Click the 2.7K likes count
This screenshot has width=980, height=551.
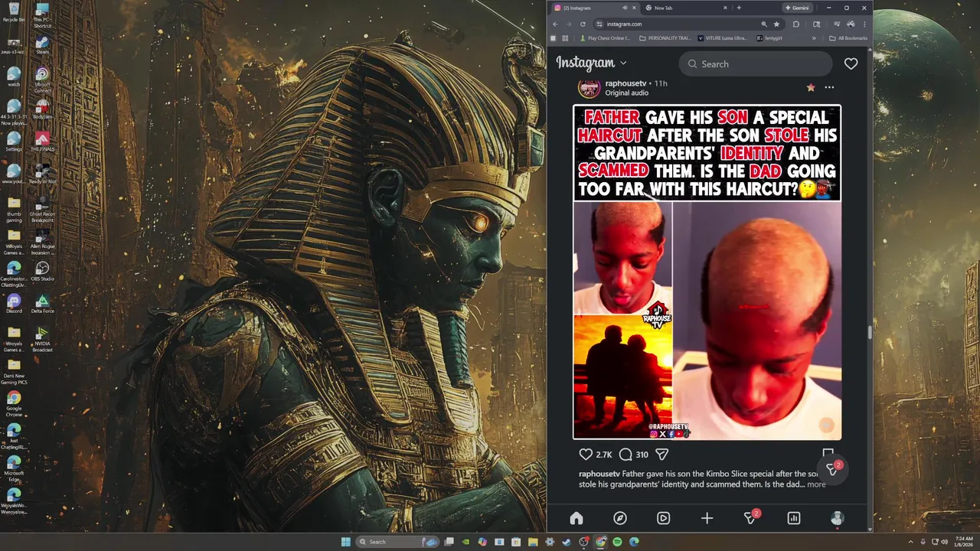[604, 455]
